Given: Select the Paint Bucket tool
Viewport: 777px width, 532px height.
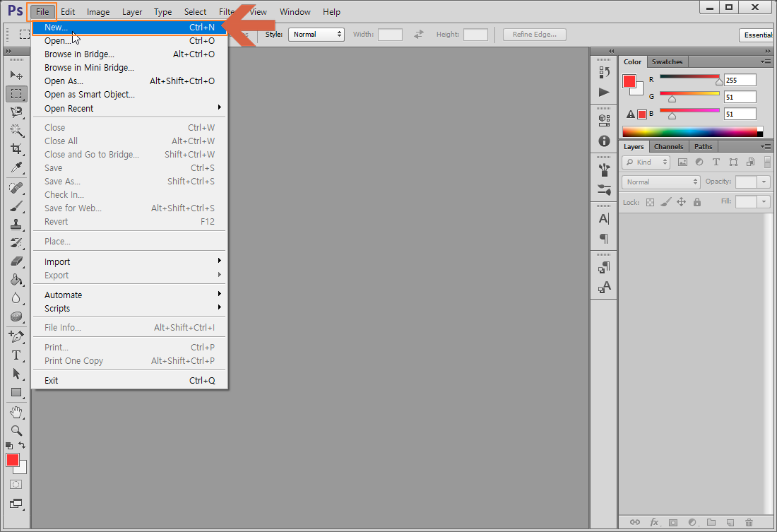Looking at the screenshot, I should click(x=16, y=280).
